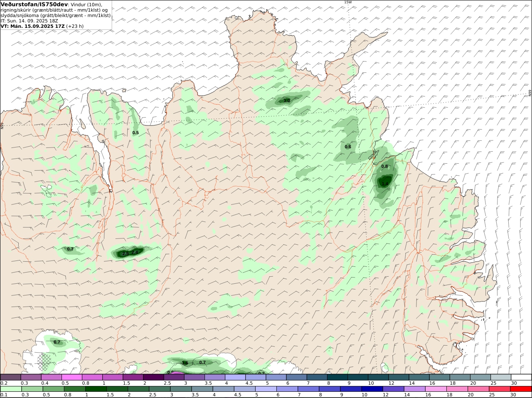Click the '1.6' precipitation value on the map
The height and width of the screenshot is (398, 532).
pyautogui.click(x=185, y=363)
